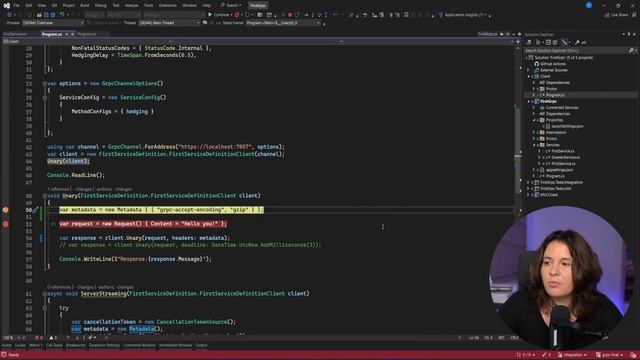This screenshot has width=640, height=360.
Task: Collapse the options block at line 33
Action: click(44, 84)
